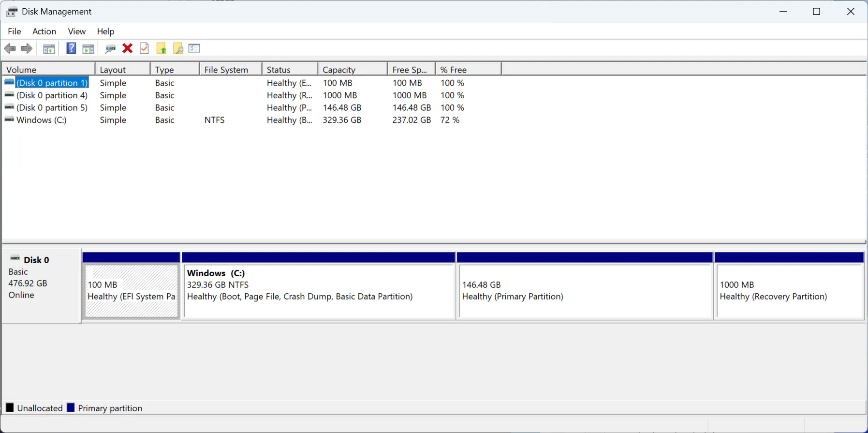Click the rescan disks drive icon
Image resolution: width=868 pixels, height=433 pixels.
(x=110, y=48)
